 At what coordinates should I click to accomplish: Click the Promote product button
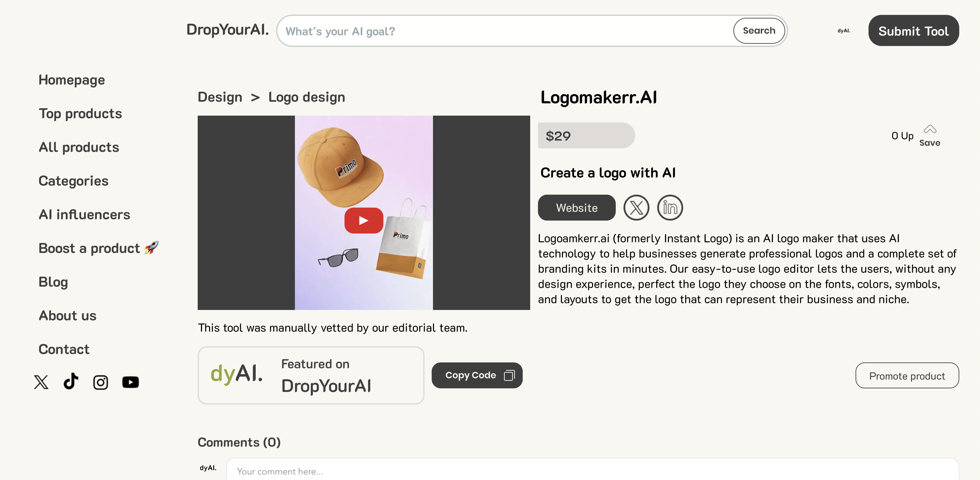(906, 376)
